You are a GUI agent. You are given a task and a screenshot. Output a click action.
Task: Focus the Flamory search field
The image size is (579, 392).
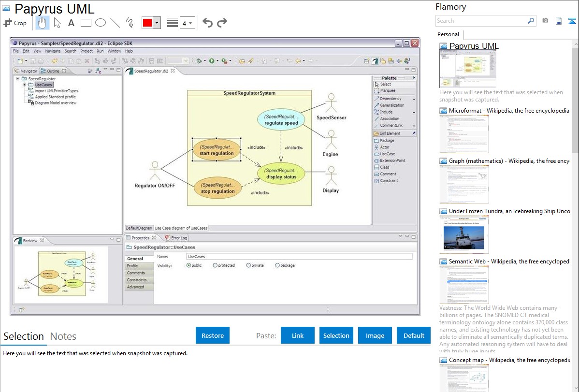(x=481, y=21)
